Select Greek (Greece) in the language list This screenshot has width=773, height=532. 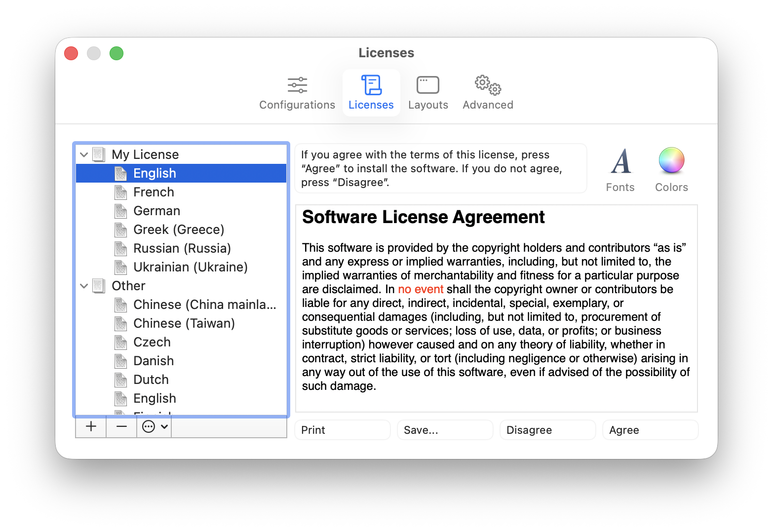(178, 229)
